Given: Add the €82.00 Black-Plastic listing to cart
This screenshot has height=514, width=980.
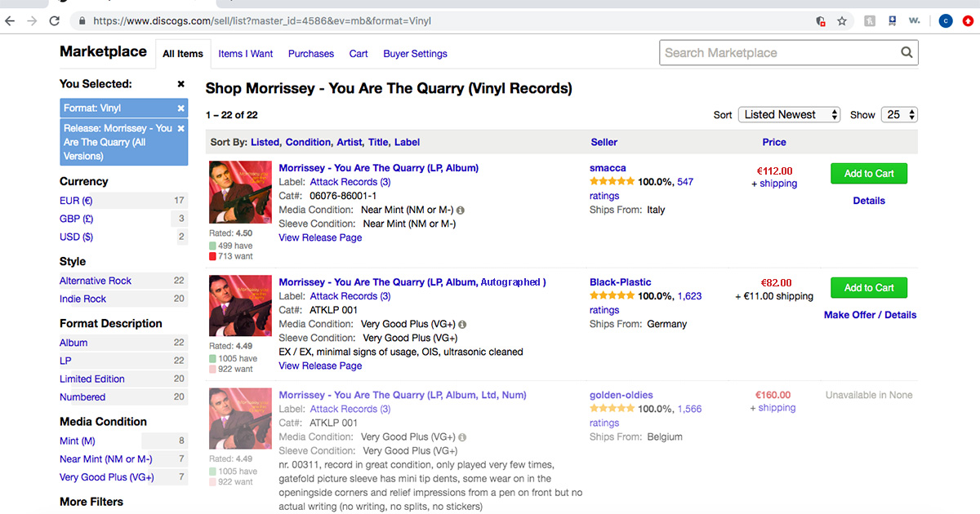Looking at the screenshot, I should [869, 288].
